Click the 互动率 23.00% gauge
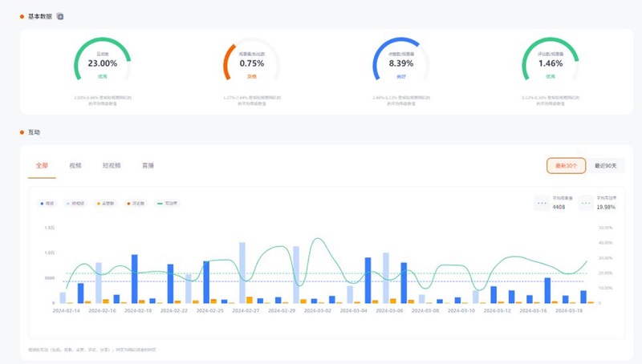 point(102,63)
